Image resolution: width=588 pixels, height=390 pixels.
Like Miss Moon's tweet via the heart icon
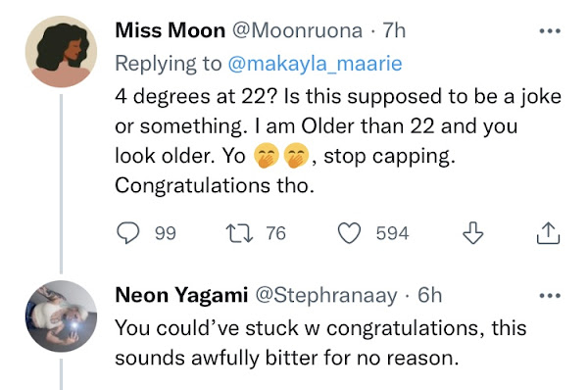pyautogui.click(x=349, y=233)
